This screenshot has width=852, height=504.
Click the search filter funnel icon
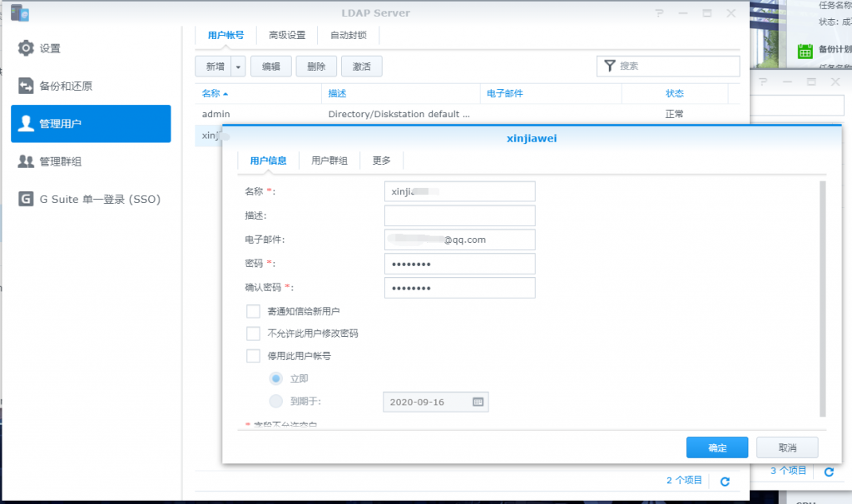pos(610,66)
